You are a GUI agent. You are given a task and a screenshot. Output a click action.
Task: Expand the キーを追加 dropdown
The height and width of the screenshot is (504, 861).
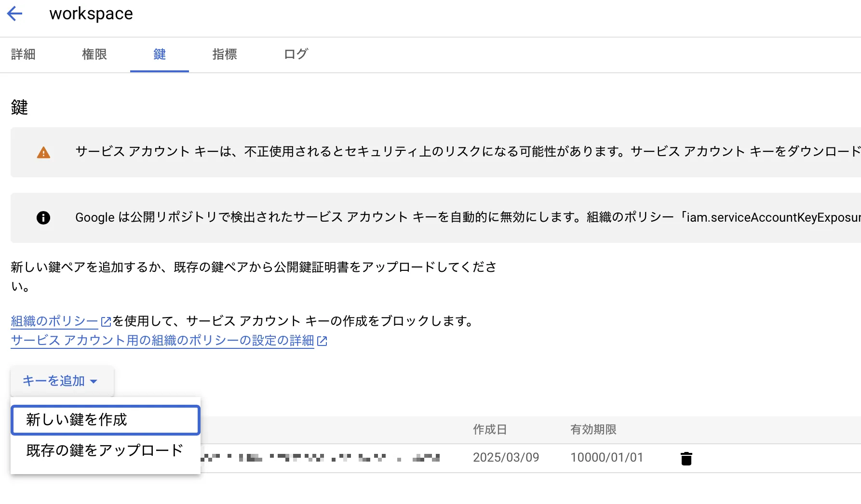pyautogui.click(x=61, y=381)
